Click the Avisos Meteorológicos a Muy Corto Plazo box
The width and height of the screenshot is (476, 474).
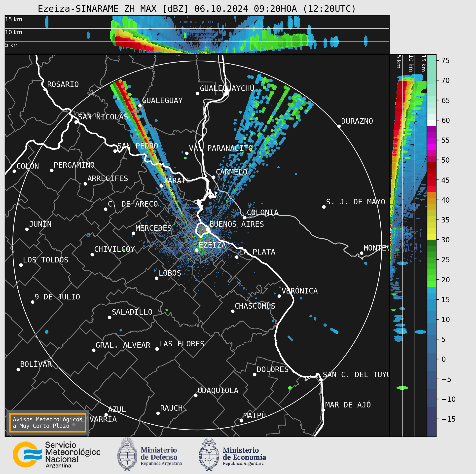coord(48,423)
